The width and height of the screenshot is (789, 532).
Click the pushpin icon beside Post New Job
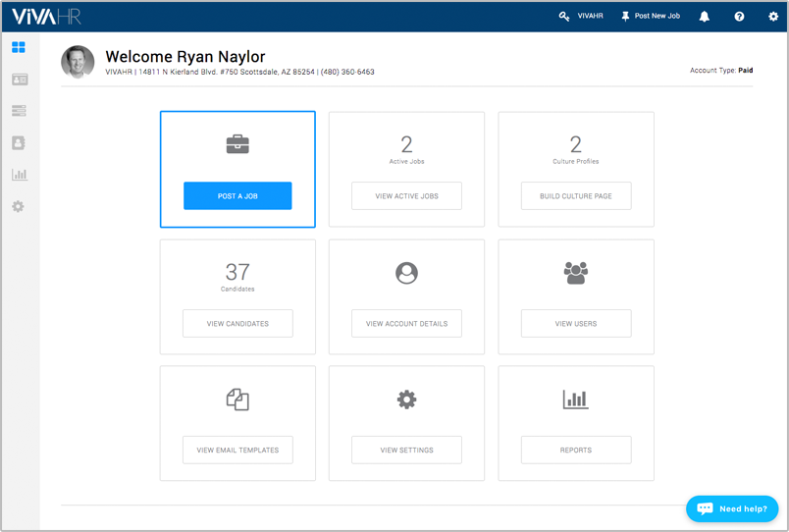tap(625, 16)
